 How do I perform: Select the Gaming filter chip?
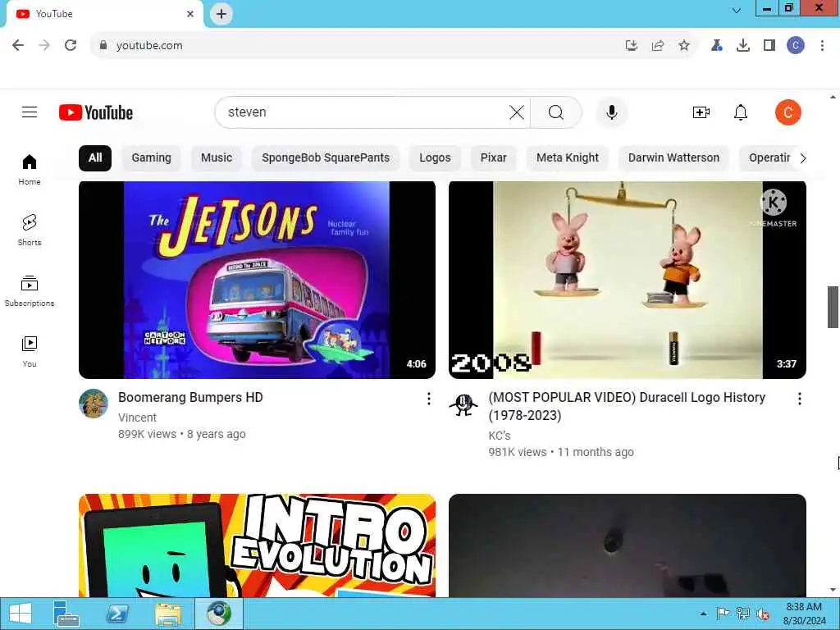(x=151, y=158)
